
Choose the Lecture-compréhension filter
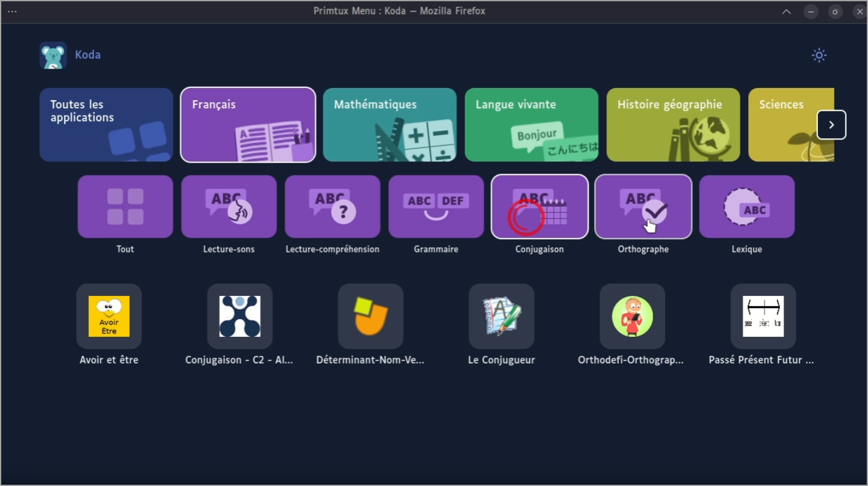pos(333,207)
